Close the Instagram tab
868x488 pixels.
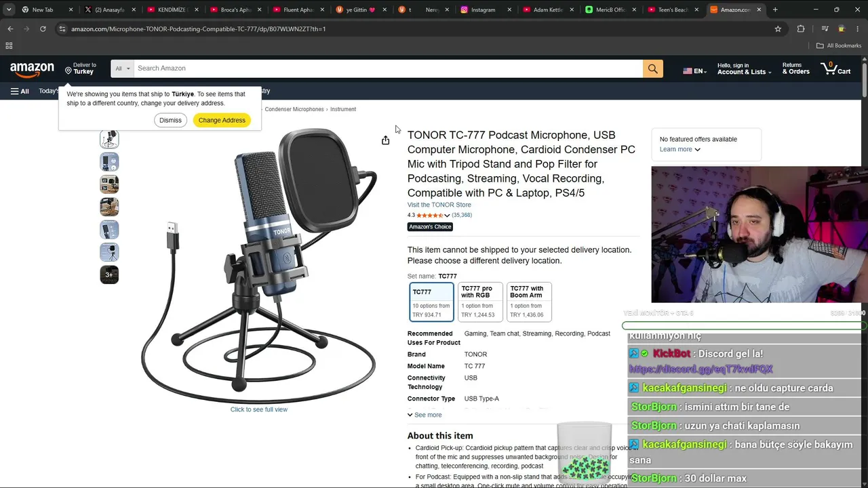point(509,9)
